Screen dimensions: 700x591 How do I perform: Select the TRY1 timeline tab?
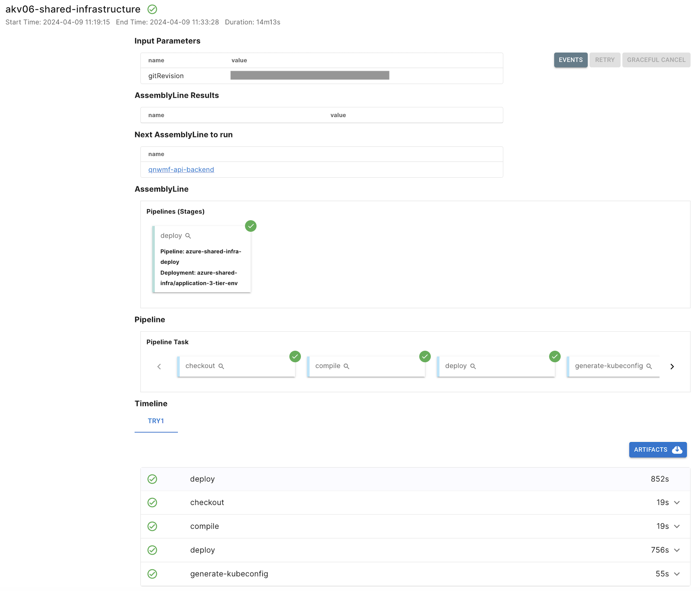156,421
